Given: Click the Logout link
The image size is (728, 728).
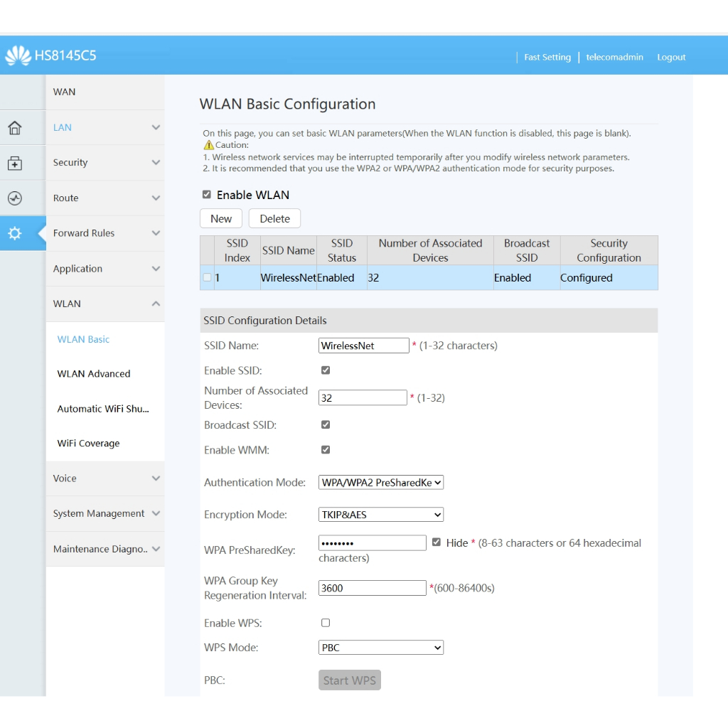Looking at the screenshot, I should 671,58.
